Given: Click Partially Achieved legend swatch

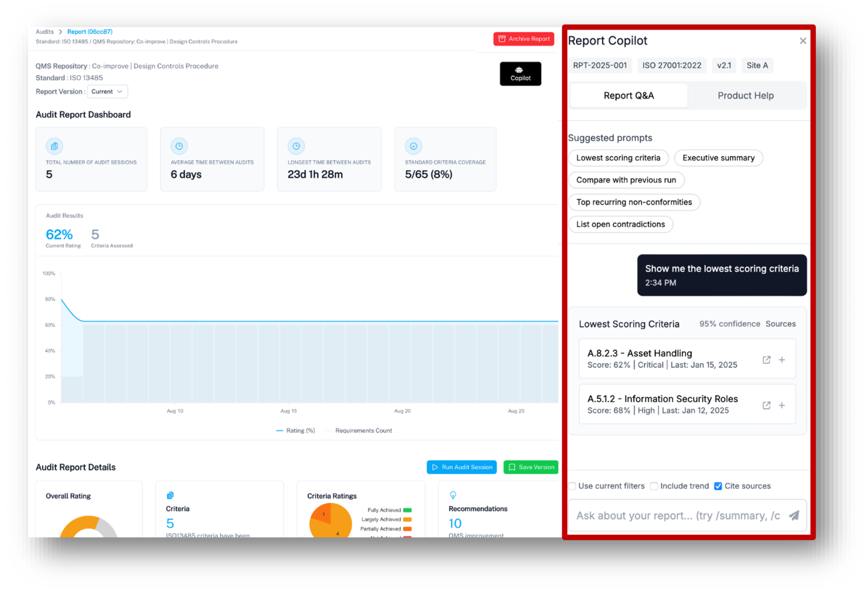Looking at the screenshot, I should 407,529.
